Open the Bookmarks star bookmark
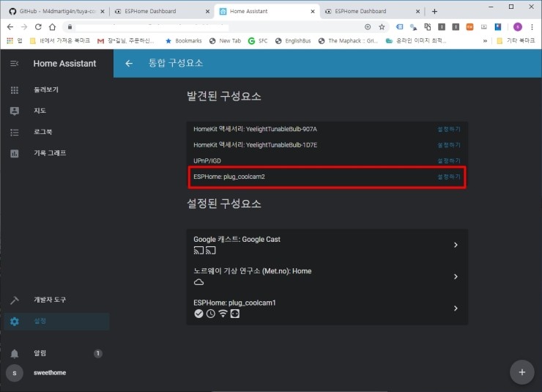Viewport: 542px width, 392px height. tap(184, 41)
